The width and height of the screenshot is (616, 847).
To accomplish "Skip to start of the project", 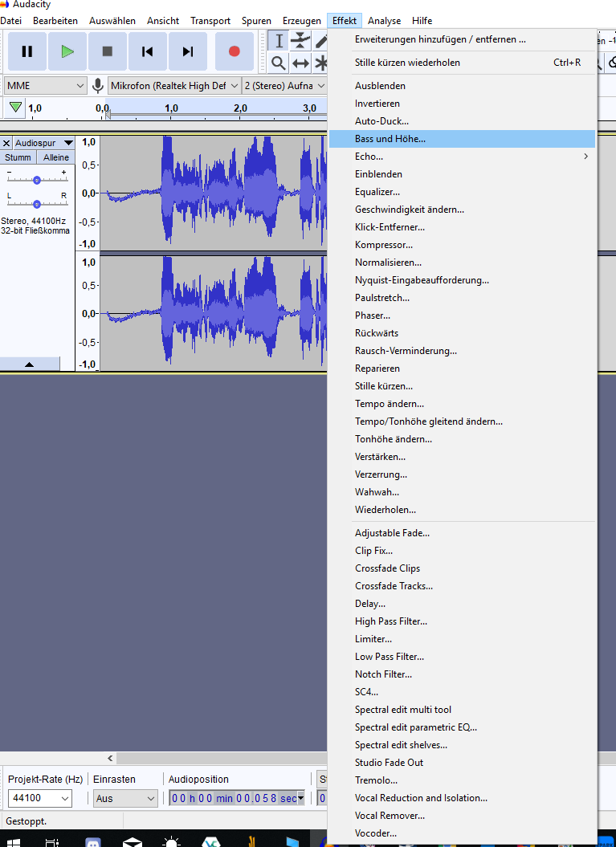I will tap(147, 51).
